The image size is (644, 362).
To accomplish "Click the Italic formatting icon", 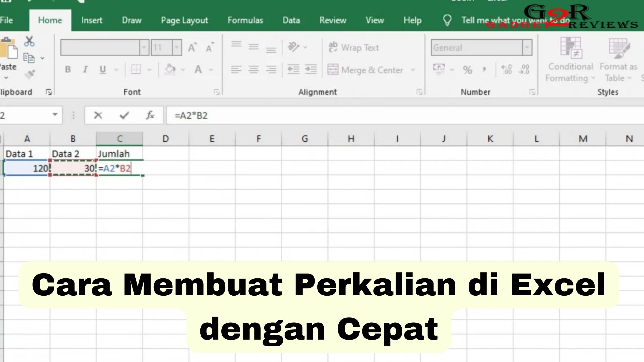I will coord(85,70).
